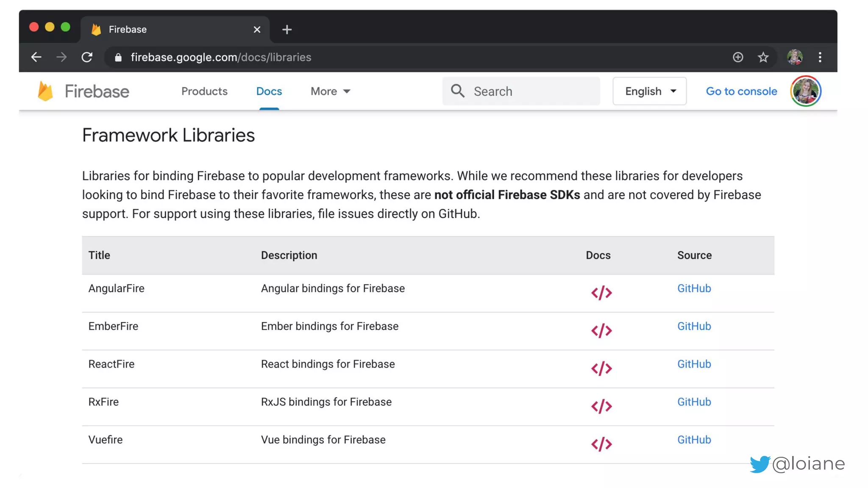This screenshot has height=488, width=868.
Task: Click the browser address bar URL
Action: [220, 57]
